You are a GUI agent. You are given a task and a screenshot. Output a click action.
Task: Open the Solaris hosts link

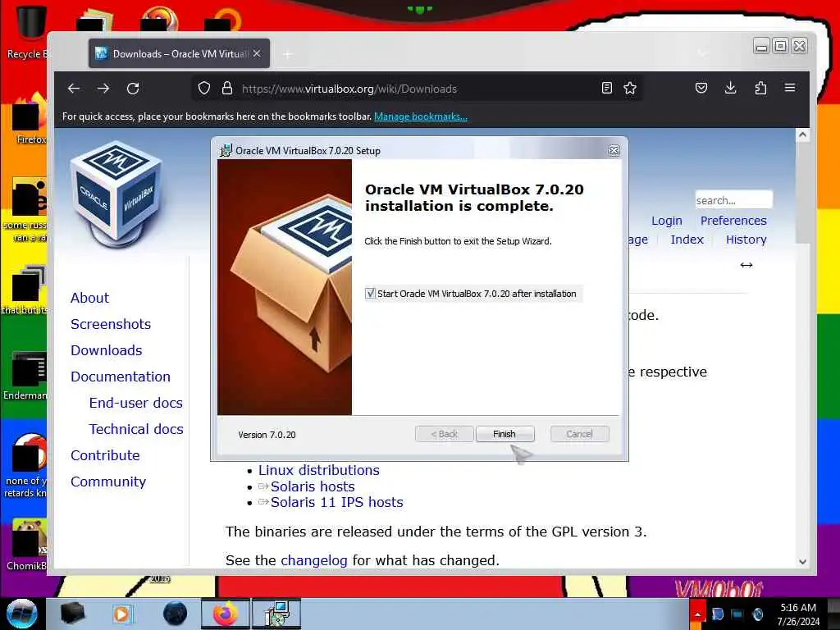point(313,486)
